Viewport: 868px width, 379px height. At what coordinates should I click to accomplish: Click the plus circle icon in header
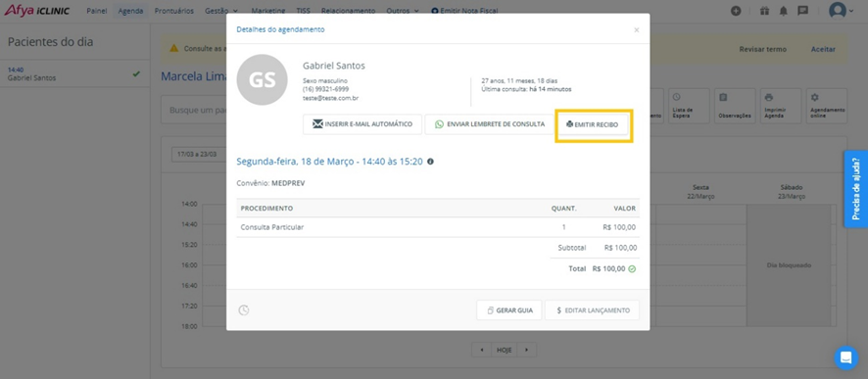tap(736, 11)
